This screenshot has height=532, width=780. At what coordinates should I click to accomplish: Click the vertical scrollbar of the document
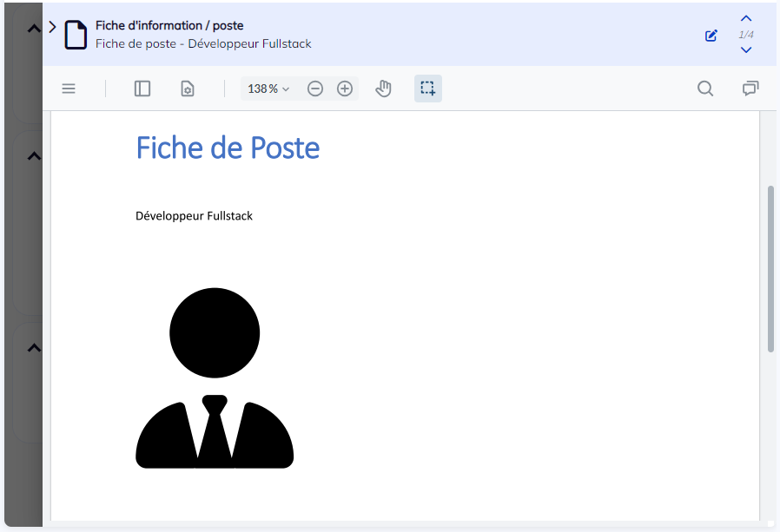(770, 268)
